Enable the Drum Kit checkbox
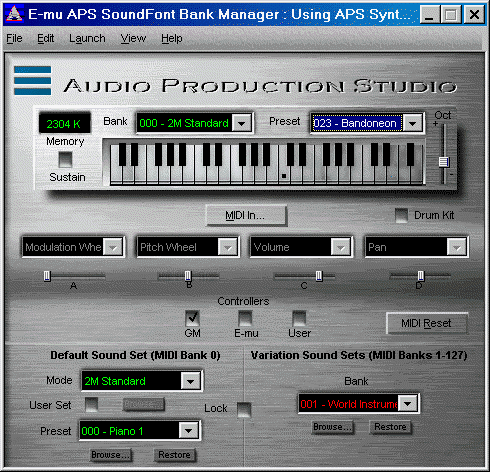Screen dimensions: 490x472 point(401,215)
